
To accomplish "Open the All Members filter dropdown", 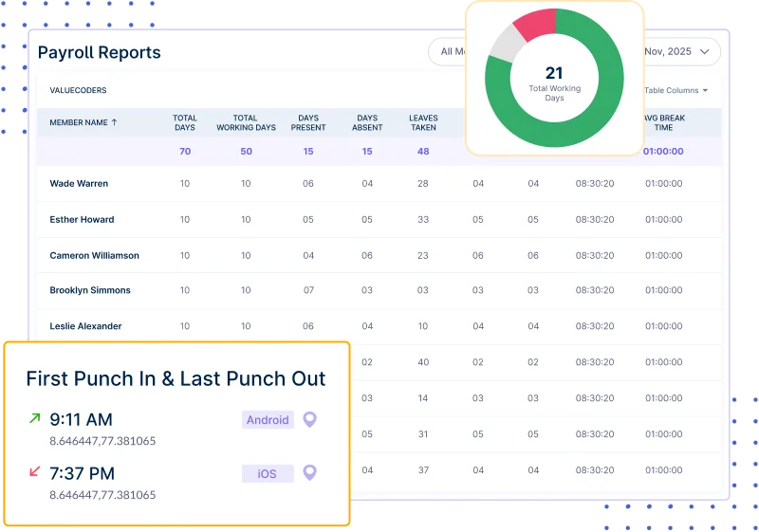I will pos(448,51).
